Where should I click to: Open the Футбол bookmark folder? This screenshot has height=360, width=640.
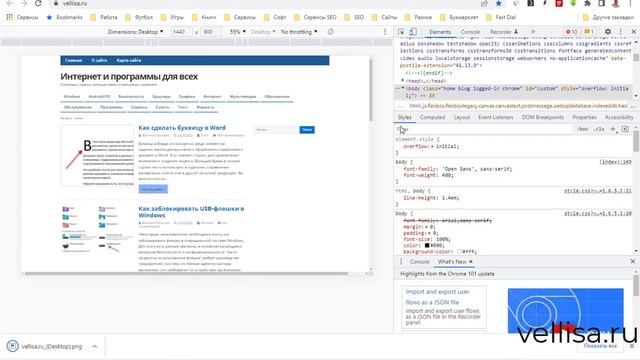(139, 17)
